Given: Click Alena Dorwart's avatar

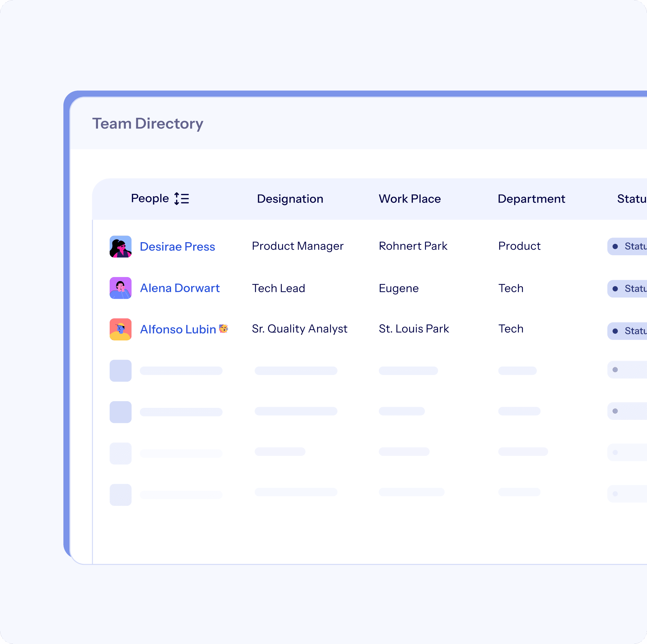Looking at the screenshot, I should (x=120, y=288).
